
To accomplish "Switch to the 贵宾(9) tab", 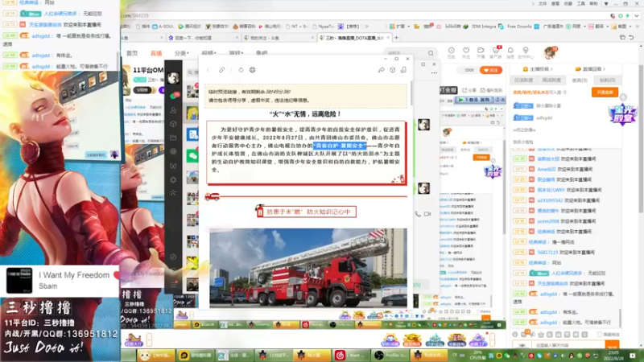I will 580,80.
